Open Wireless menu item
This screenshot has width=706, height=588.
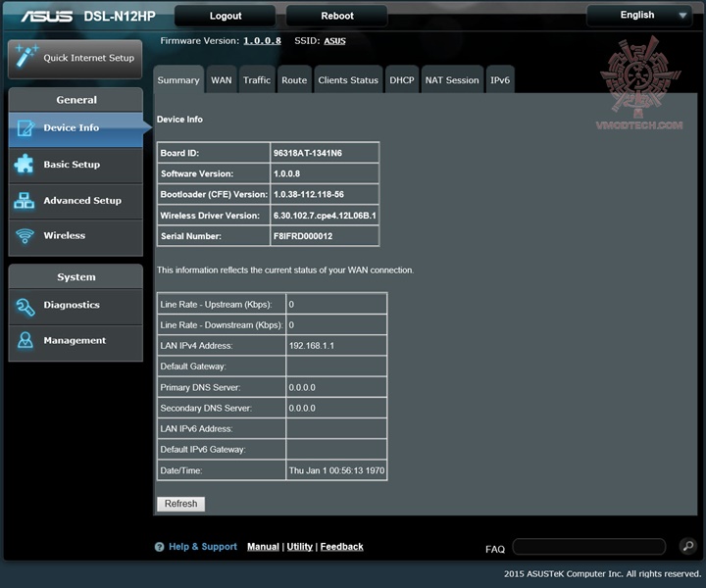pyautogui.click(x=76, y=236)
